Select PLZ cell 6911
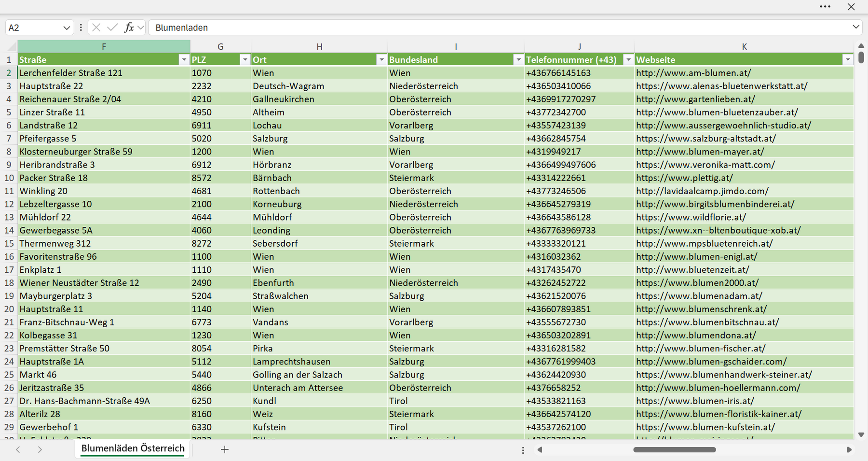Image resolution: width=868 pixels, height=461 pixels. pyautogui.click(x=220, y=126)
